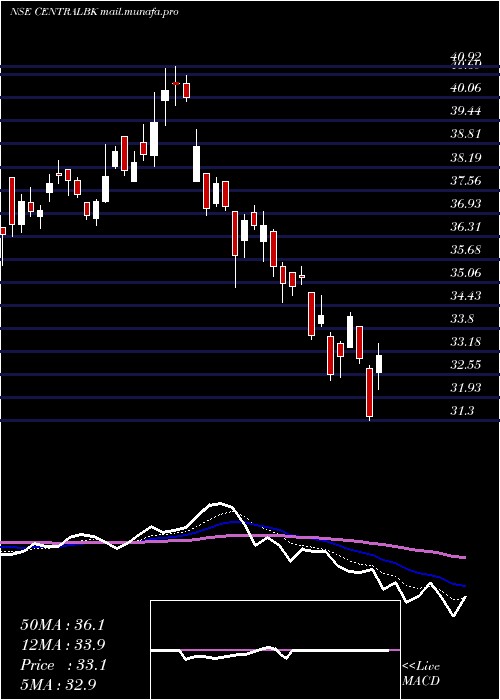Image resolution: width=500 pixels, height=700 pixels.
Task: Select the 34.43 price axis label
Action: (466, 296)
